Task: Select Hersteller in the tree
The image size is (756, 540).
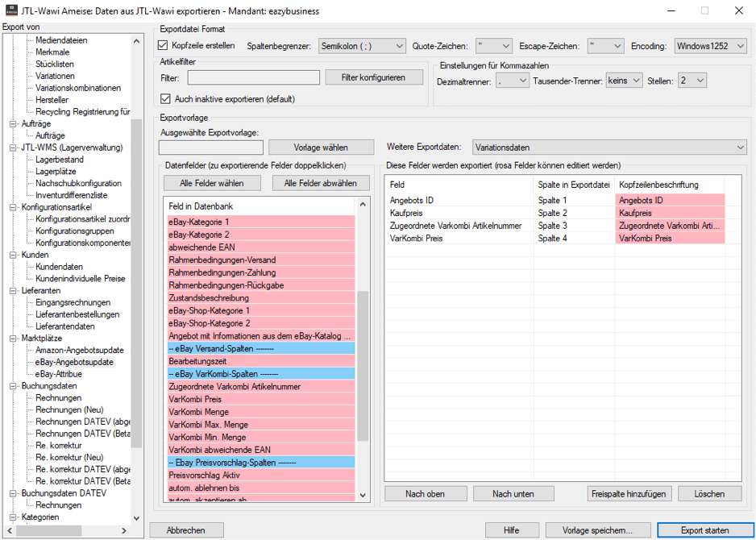Action: [52, 100]
